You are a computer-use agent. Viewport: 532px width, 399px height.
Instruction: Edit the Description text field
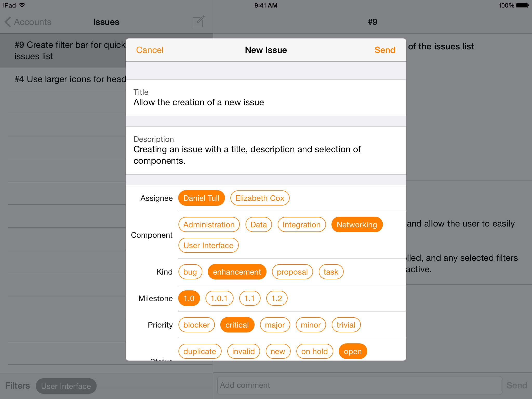point(265,155)
